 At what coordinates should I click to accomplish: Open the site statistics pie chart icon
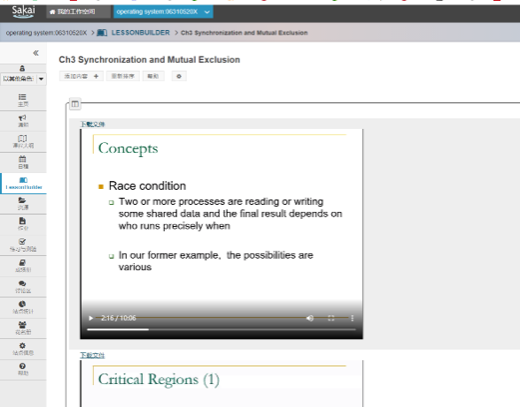point(23,307)
